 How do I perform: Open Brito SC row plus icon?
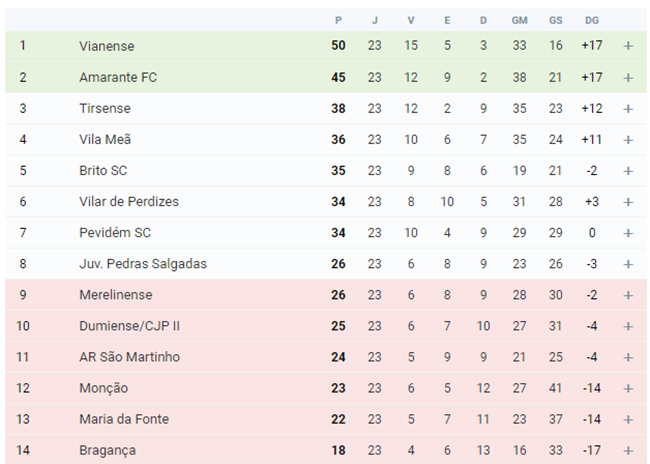(628, 171)
